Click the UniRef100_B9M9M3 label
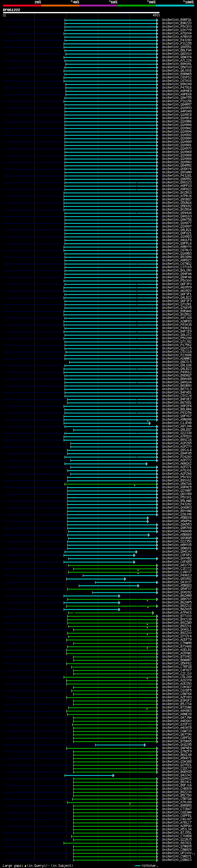 click(x=176, y=805)
